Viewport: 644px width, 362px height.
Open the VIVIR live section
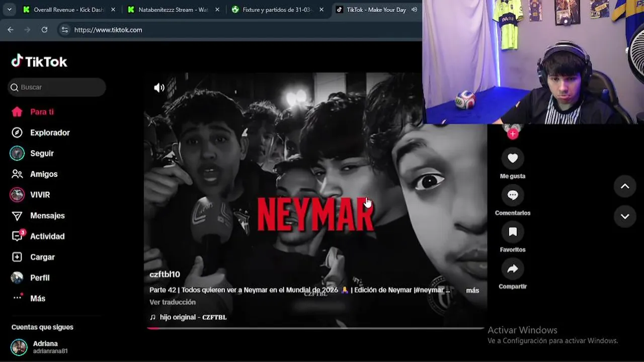click(x=30, y=195)
